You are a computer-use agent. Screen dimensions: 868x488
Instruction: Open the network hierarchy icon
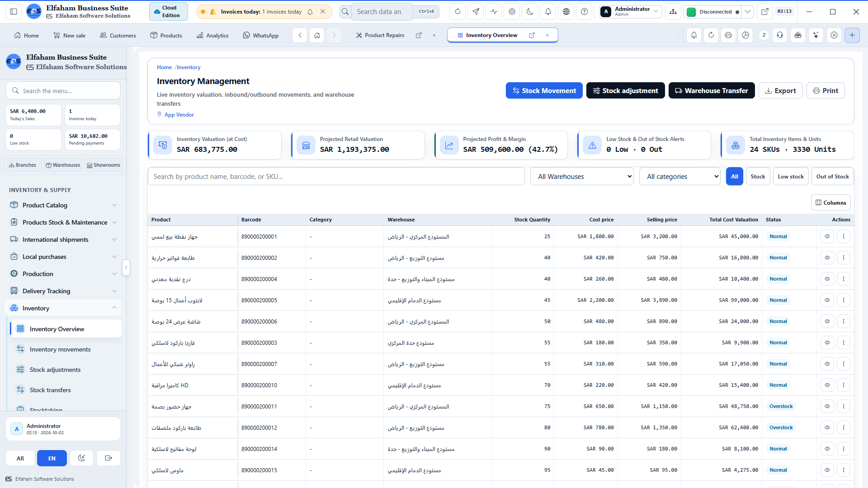point(673,12)
